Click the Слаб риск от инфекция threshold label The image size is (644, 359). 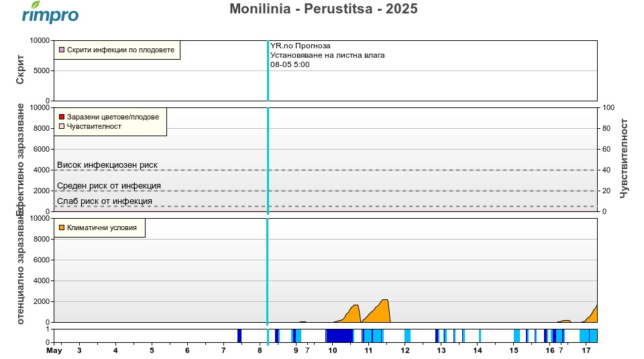point(105,201)
